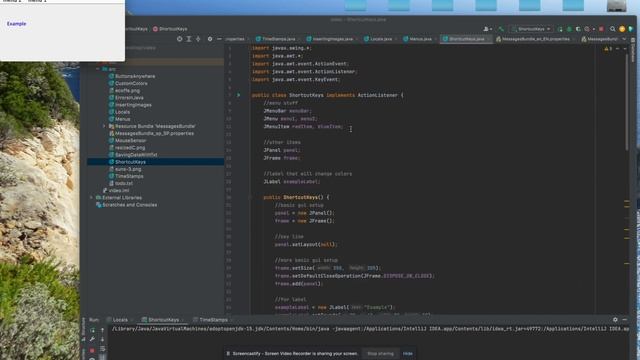The image size is (640, 360).
Task: Open ShortcutKeys run configuration dropdown
Action: pyautogui.click(x=531, y=29)
